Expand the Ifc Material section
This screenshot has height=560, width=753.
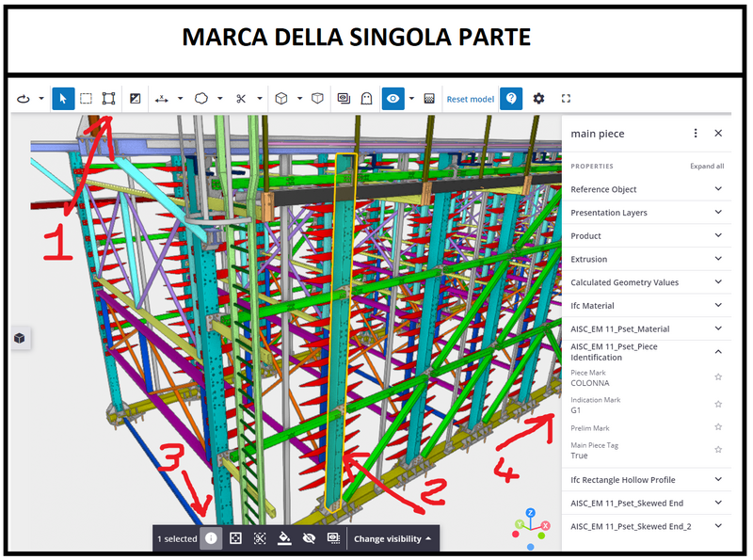[647, 306]
